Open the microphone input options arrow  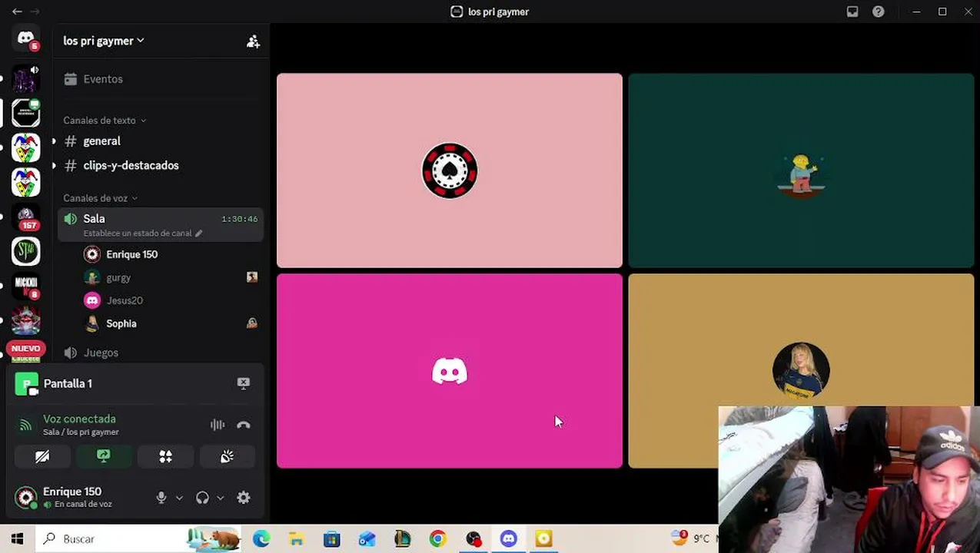pyautogui.click(x=179, y=498)
